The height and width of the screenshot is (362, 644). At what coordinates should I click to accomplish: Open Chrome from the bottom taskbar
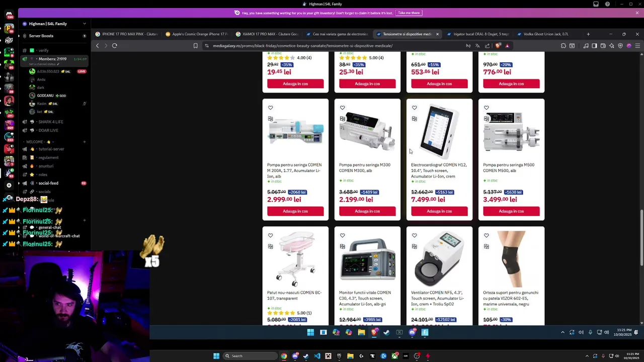pos(284,356)
